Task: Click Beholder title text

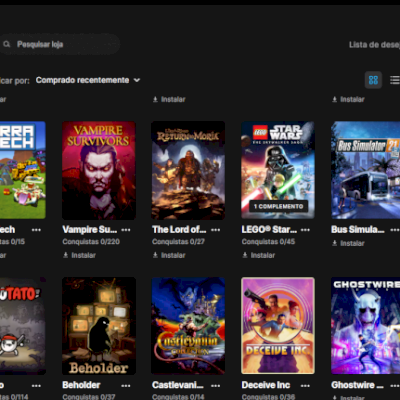Action: pos(81,385)
